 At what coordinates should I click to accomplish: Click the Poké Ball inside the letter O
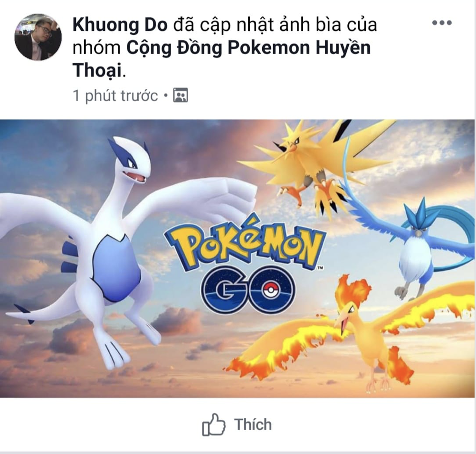[x=269, y=290]
